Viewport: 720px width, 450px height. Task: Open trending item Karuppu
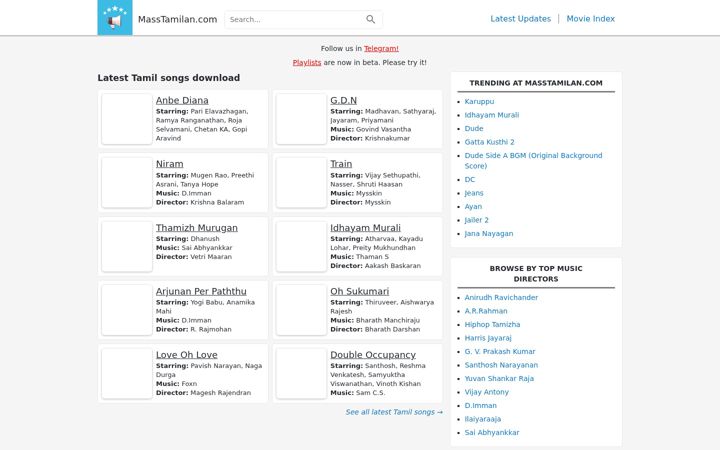pyautogui.click(x=479, y=101)
